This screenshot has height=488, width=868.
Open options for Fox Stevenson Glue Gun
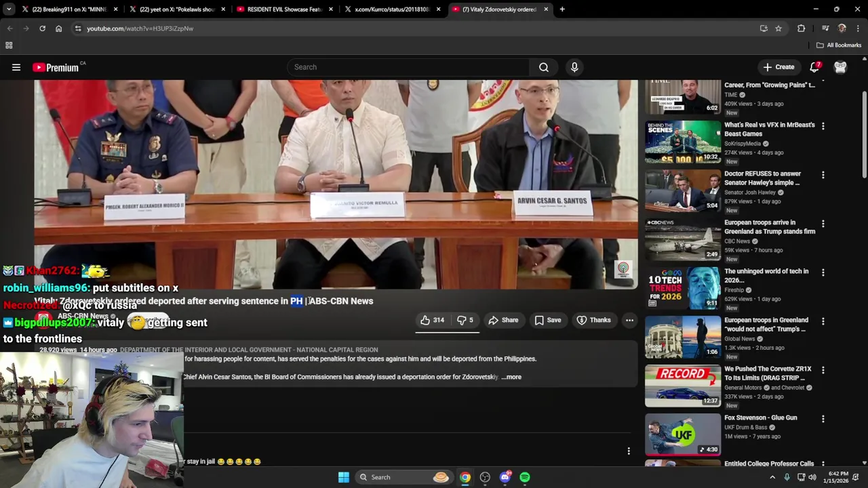[823, 419]
